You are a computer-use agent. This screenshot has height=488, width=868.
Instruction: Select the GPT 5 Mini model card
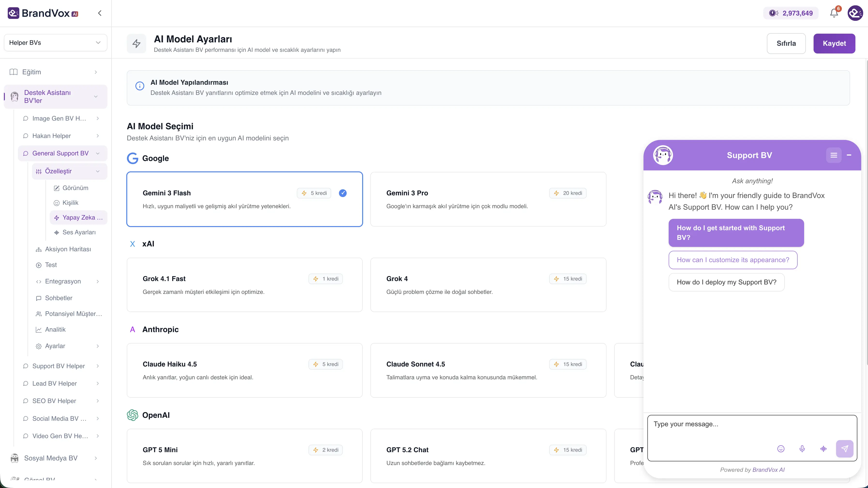[245, 456]
